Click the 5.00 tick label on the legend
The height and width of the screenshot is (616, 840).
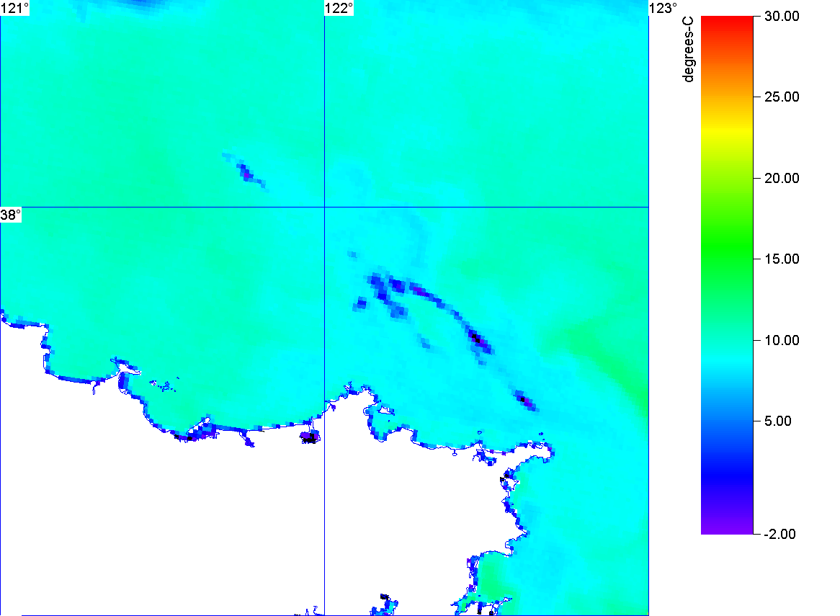(x=778, y=421)
